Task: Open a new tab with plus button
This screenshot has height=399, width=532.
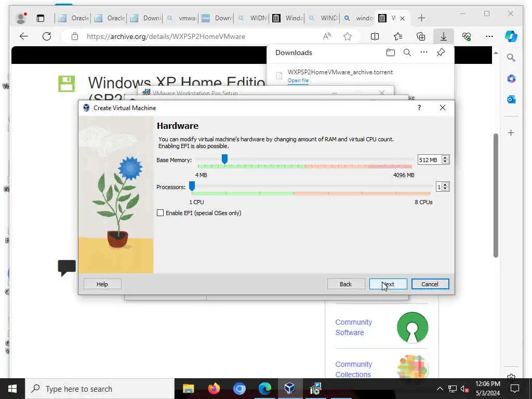Action: tap(421, 18)
